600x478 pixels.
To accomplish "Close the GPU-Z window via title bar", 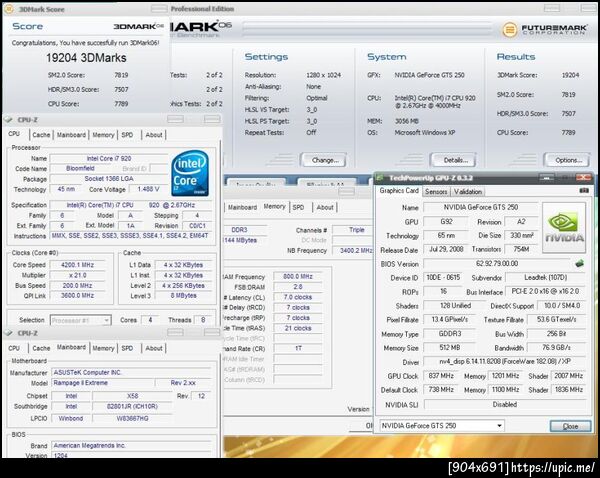I will pos(583,177).
